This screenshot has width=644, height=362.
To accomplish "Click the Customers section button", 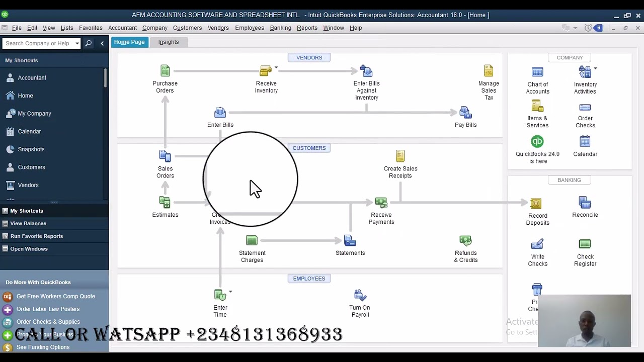I will 309,148.
